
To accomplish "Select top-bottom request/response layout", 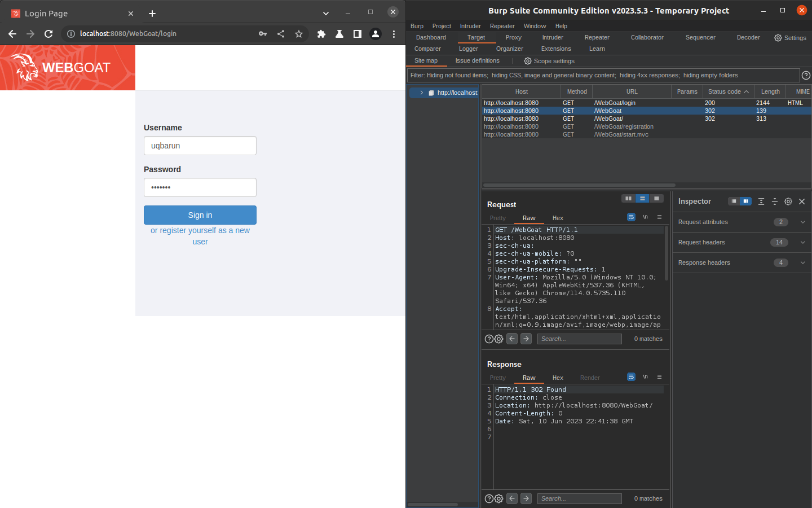I will (642, 199).
